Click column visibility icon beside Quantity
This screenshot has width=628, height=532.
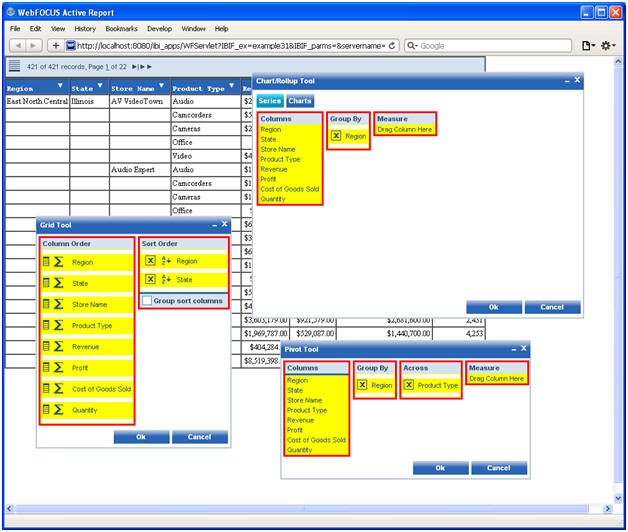pos(46,410)
